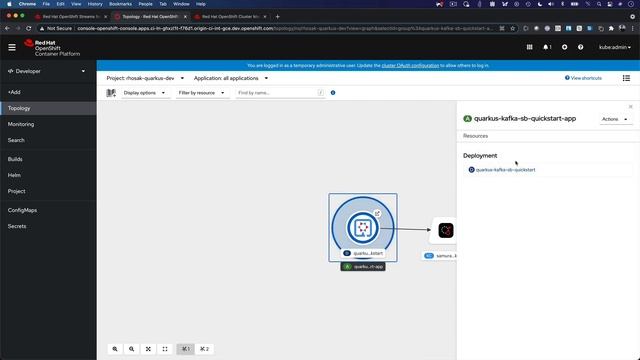Open the URL decorator on quarkus node
640x360 pixels.
(378, 213)
